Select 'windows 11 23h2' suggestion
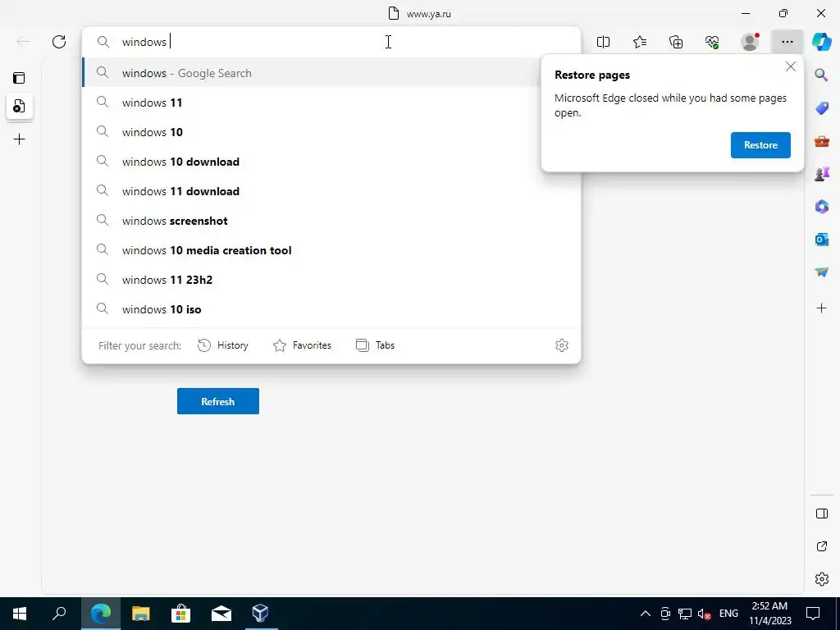Image resolution: width=840 pixels, height=630 pixels. click(x=331, y=279)
